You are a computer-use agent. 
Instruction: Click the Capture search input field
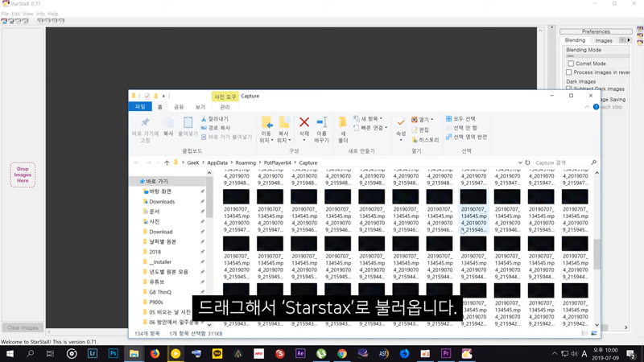click(x=561, y=162)
